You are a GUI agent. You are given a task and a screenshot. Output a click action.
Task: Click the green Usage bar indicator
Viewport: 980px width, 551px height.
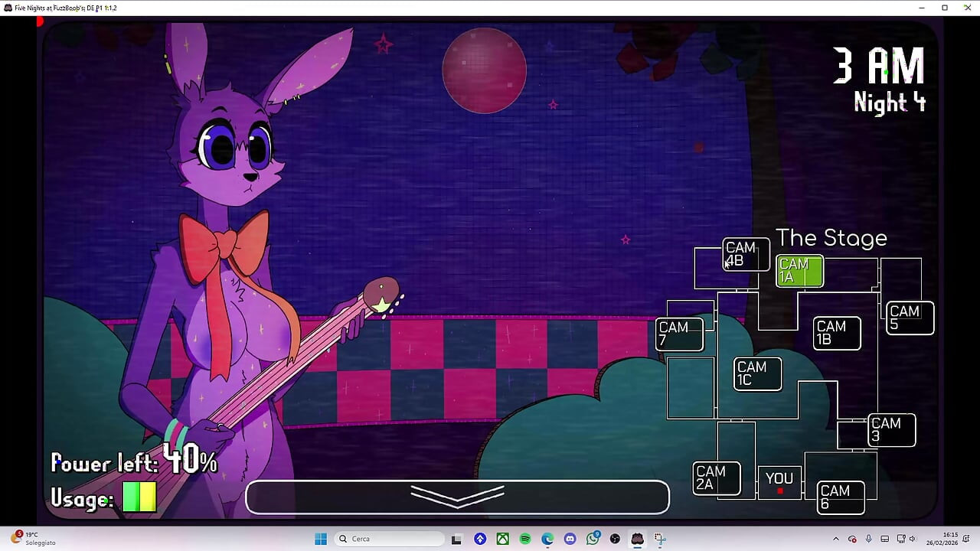pyautogui.click(x=139, y=497)
